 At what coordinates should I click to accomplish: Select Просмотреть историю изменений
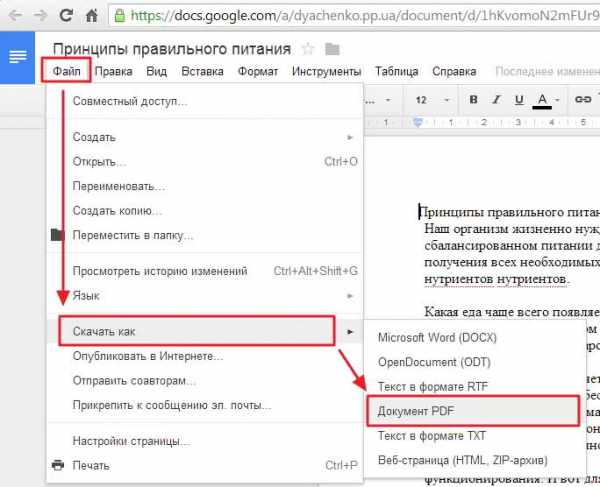click(205, 271)
